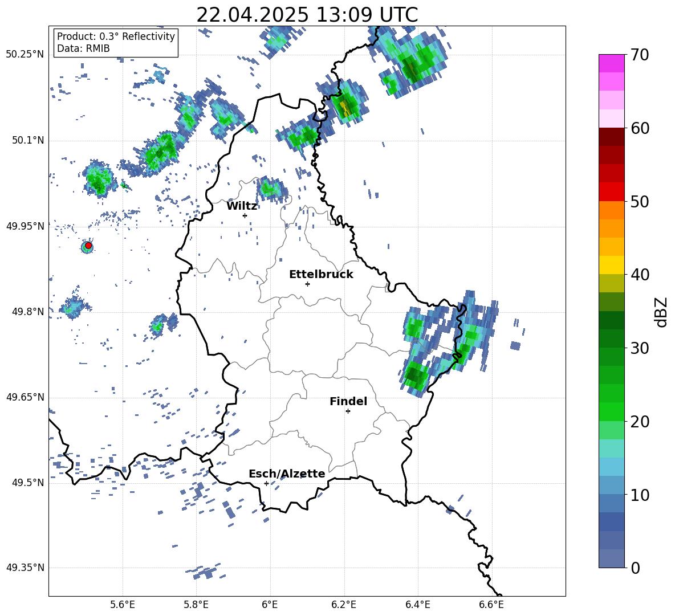Click the Esch/Alzette station cross marker
Image resolution: width=675 pixels, height=616 pixels.
point(266,483)
